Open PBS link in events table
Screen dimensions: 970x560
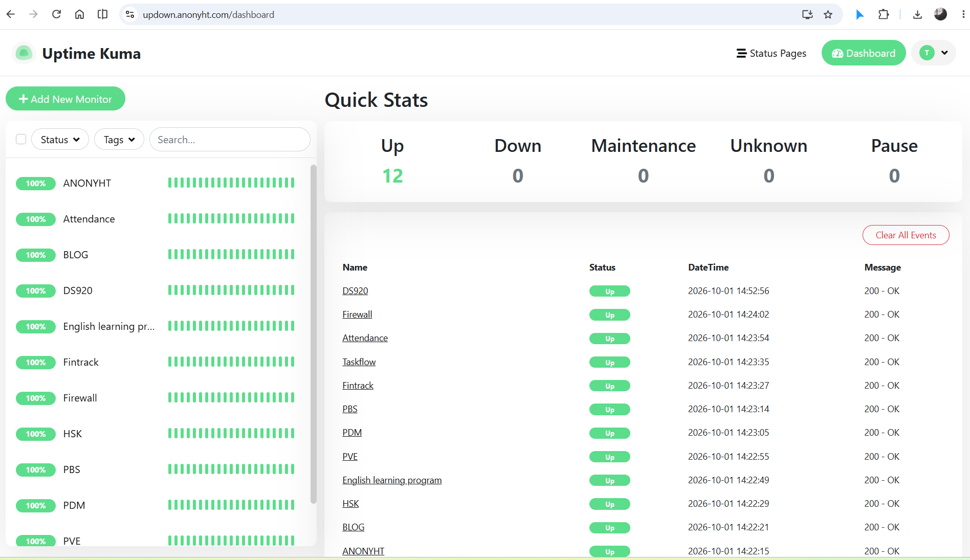coord(350,409)
